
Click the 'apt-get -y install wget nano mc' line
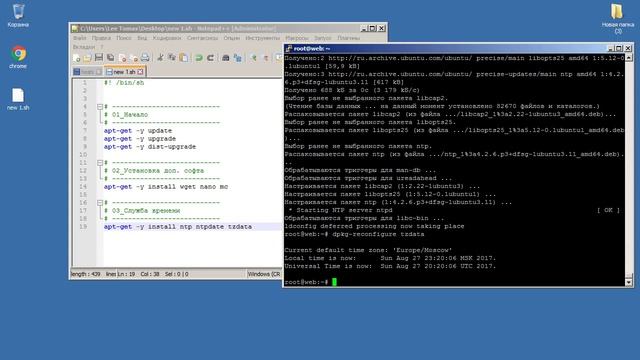[x=166, y=187]
